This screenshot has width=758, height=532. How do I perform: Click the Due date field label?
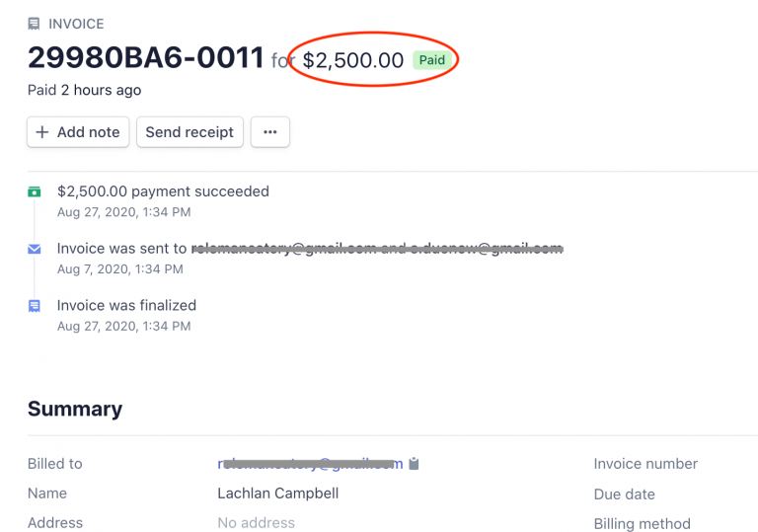(x=624, y=494)
